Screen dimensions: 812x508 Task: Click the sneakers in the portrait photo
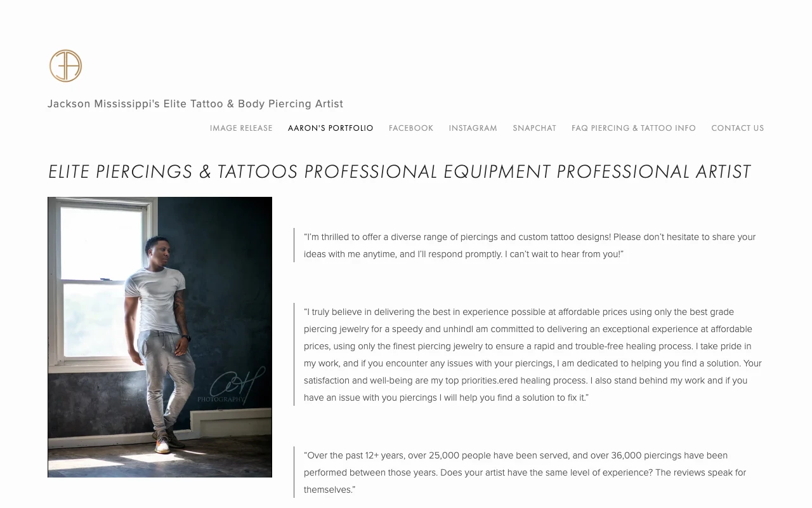pos(163,444)
